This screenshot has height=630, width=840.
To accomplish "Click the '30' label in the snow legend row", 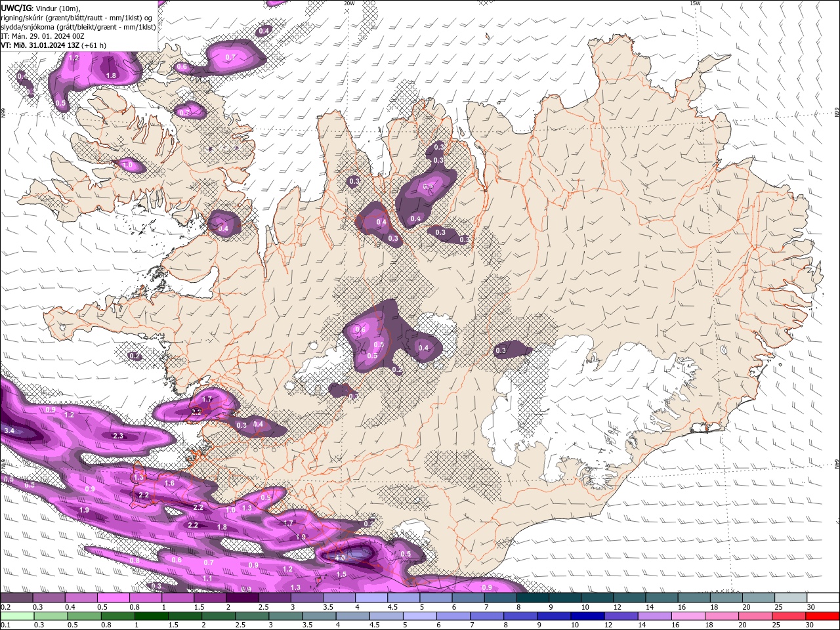I will coord(810,607).
